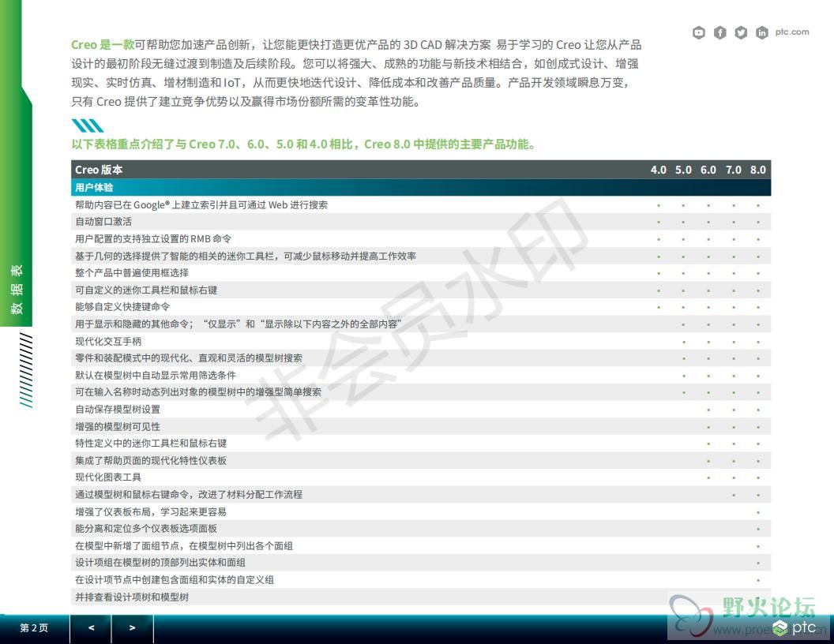This screenshot has height=644, width=834.
Task: Visit the ptc.com link
Action: coord(792,32)
